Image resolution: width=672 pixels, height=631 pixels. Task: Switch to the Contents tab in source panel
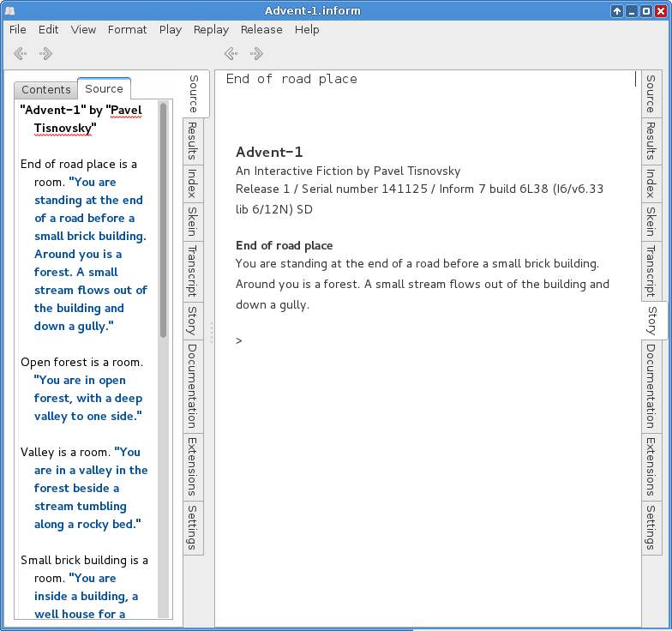[46, 89]
